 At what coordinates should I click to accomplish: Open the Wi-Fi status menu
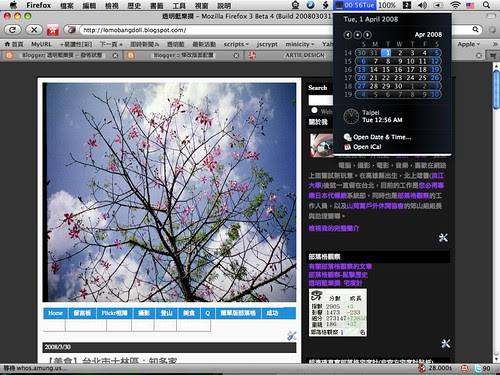coord(455,5)
